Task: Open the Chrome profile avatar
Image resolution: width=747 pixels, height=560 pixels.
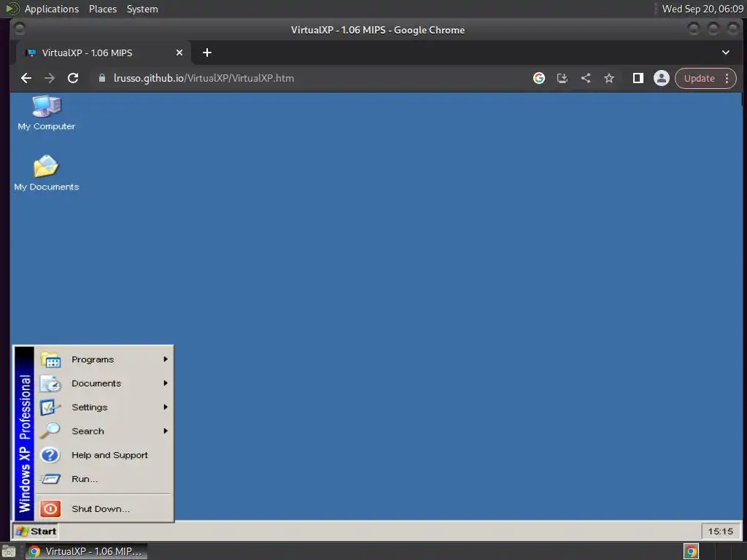Action: click(661, 78)
